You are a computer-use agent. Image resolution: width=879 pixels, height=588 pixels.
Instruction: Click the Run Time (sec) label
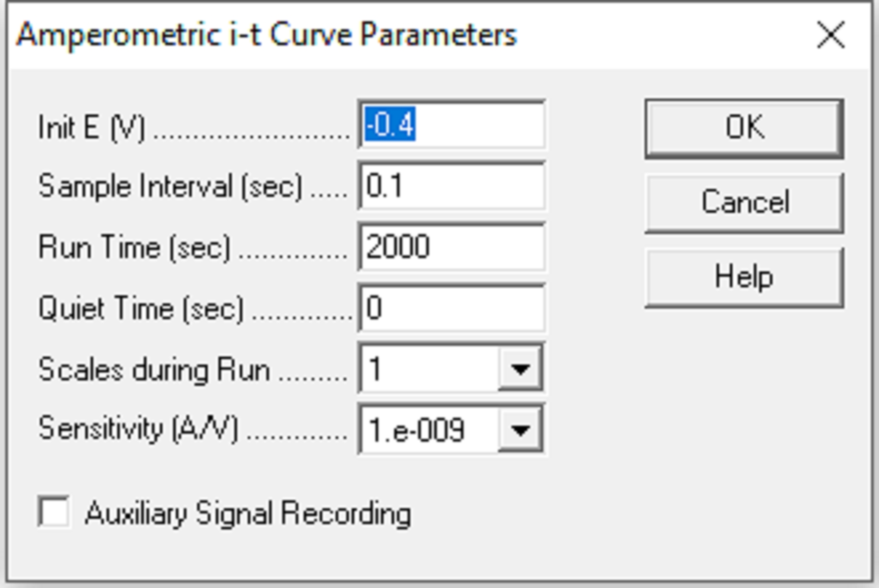coord(134,248)
